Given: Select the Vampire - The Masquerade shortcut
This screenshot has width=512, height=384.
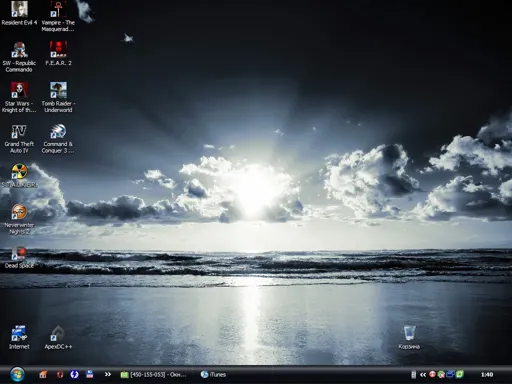Looking at the screenshot, I should click(x=58, y=16).
